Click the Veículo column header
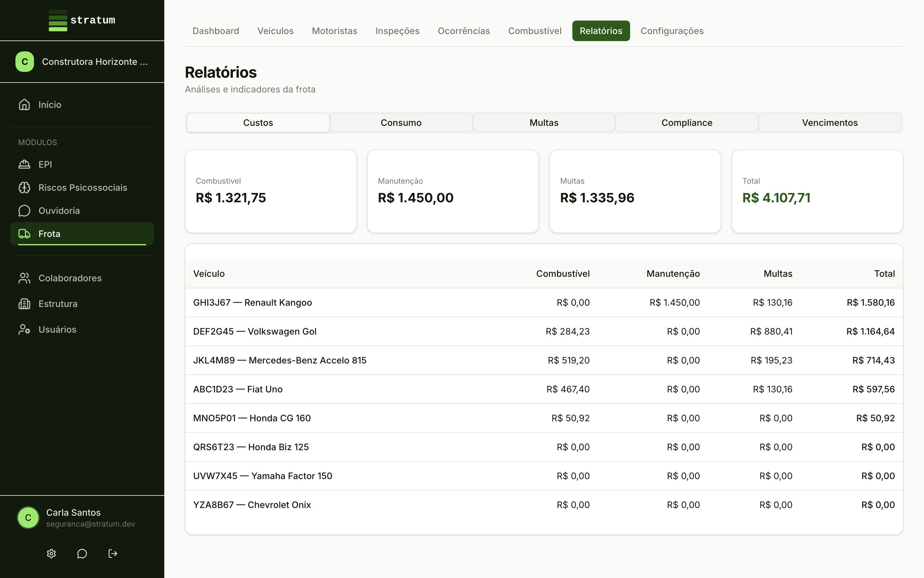Screen dimensions: 924x578 coord(209,274)
